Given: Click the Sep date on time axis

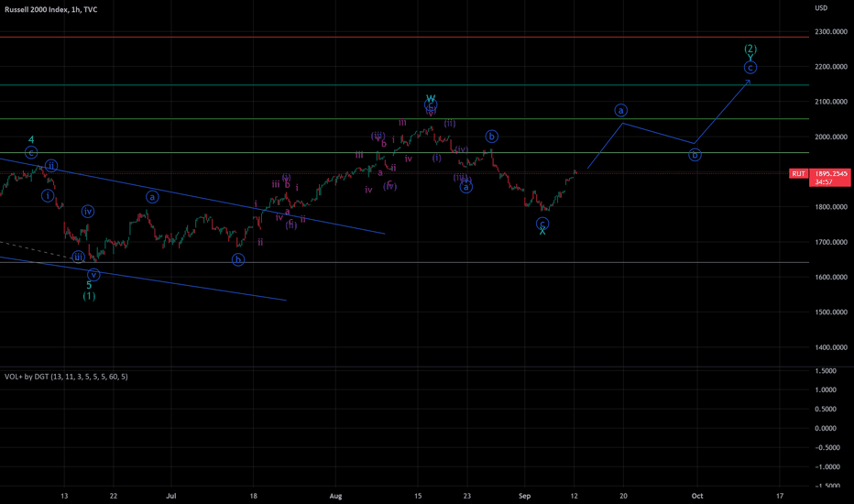Looking at the screenshot, I should pyautogui.click(x=524, y=496).
